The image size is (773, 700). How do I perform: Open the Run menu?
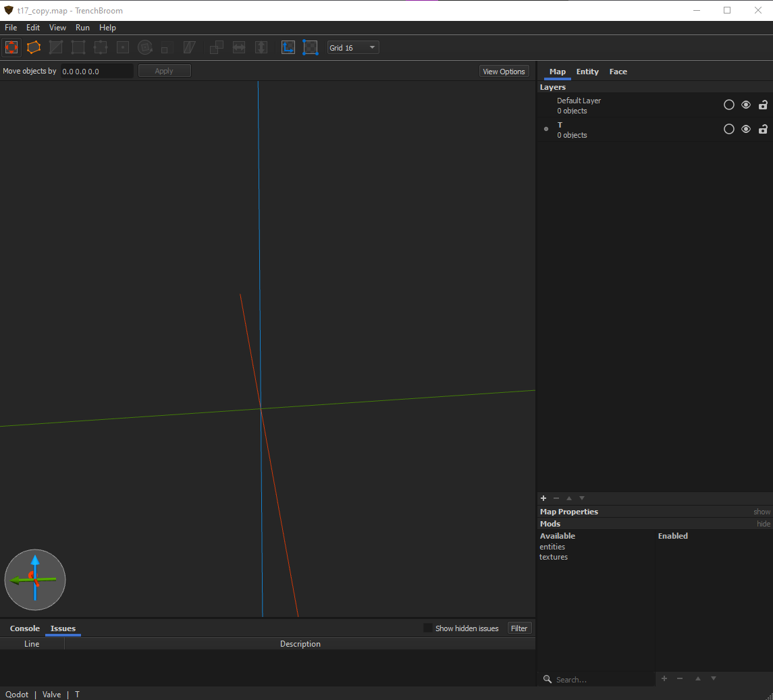click(82, 28)
